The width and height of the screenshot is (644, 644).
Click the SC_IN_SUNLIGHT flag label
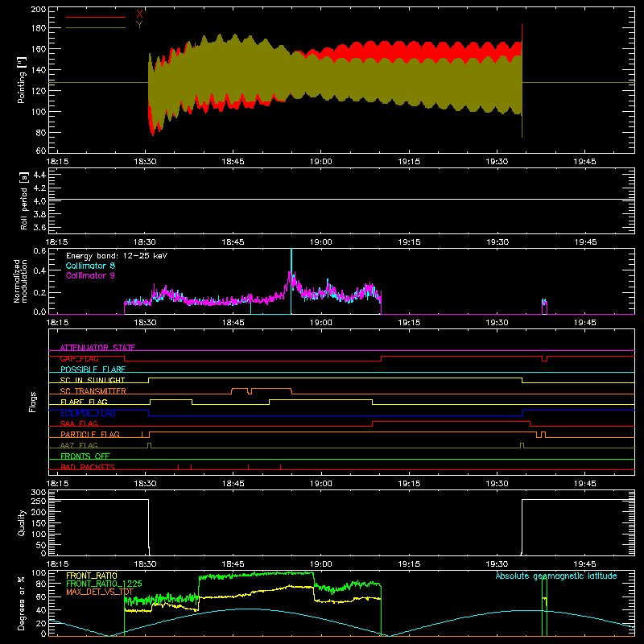93,380
